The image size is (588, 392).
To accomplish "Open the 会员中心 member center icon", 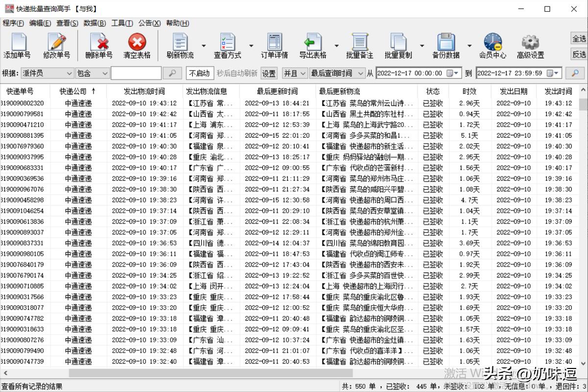I will click(492, 45).
